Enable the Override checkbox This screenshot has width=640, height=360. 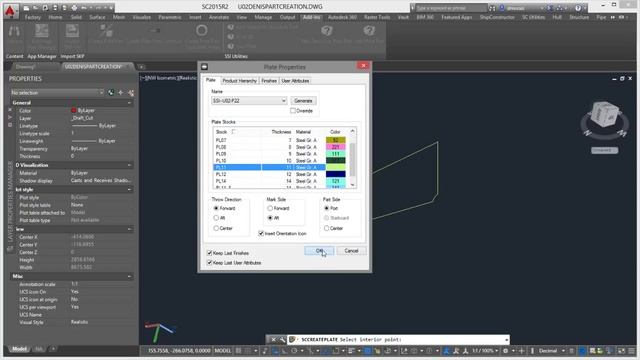[x=293, y=111]
